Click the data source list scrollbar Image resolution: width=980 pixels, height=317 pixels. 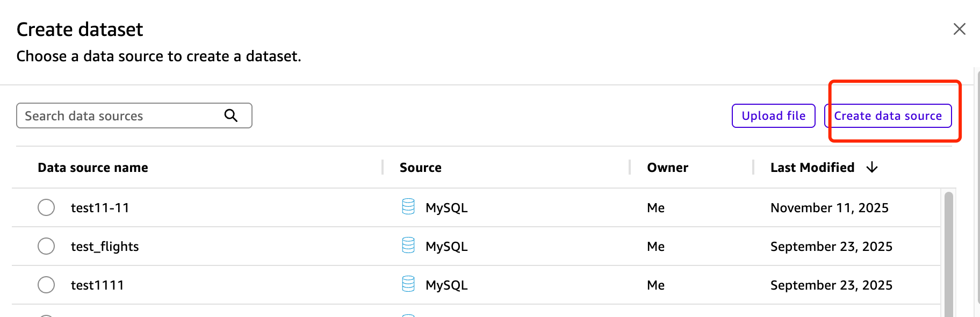(x=948, y=253)
